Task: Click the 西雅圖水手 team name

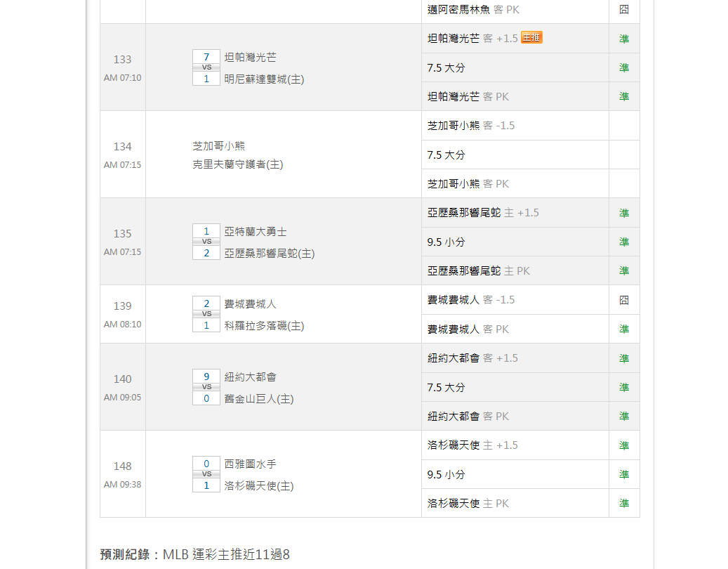Action: (x=250, y=464)
